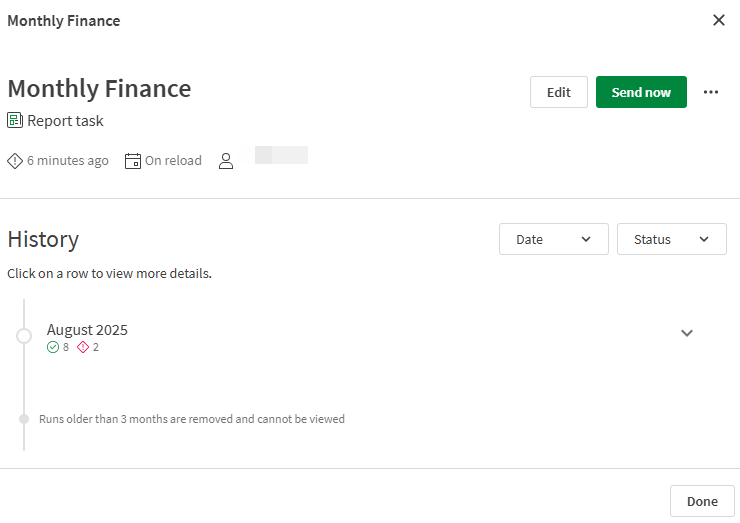Expand the August 2025 history row
This screenshot has height=523, width=740.
tap(687, 333)
